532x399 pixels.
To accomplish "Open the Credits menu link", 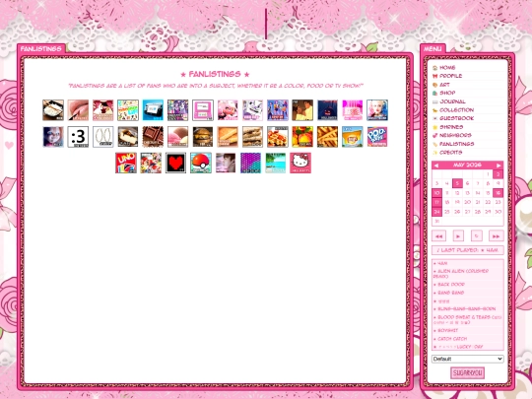I will [x=451, y=153].
